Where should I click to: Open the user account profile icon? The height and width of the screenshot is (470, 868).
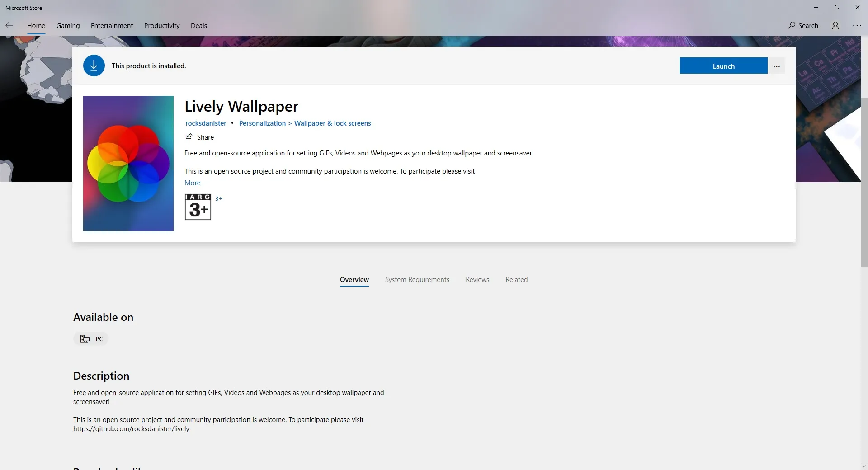(835, 26)
